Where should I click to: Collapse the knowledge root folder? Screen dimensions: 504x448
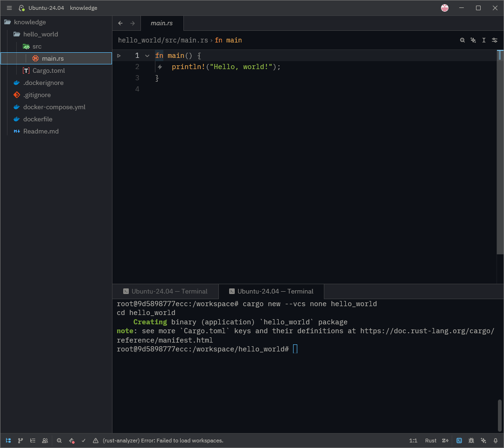coord(56,22)
